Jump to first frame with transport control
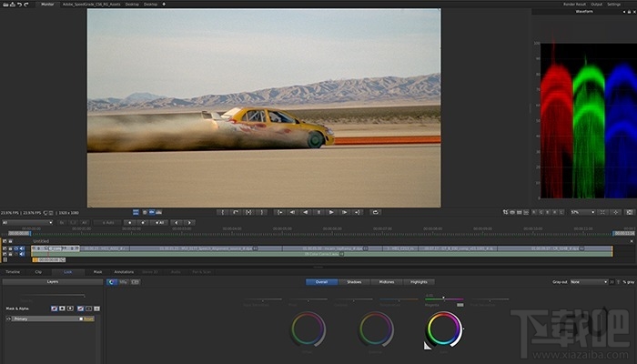 [x=279, y=212]
